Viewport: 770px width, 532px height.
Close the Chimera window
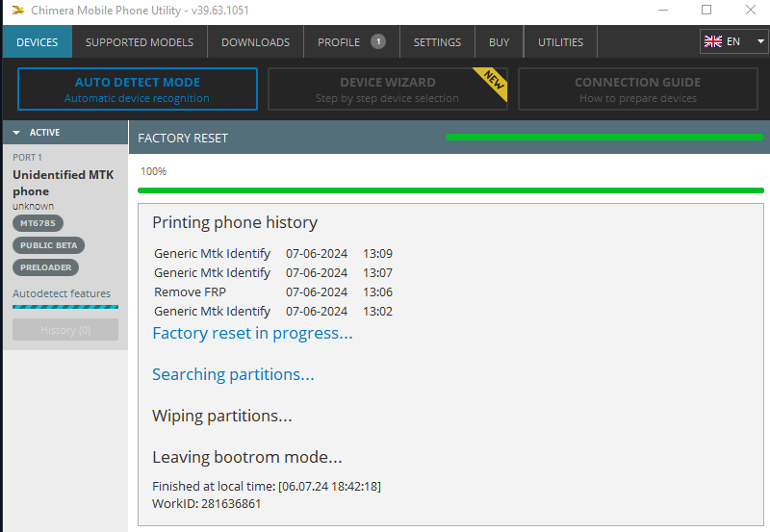[751, 10]
